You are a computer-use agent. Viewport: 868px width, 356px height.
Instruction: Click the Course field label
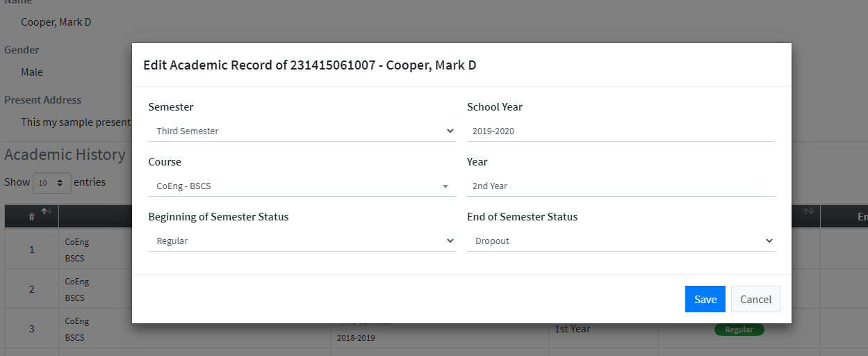coord(165,162)
